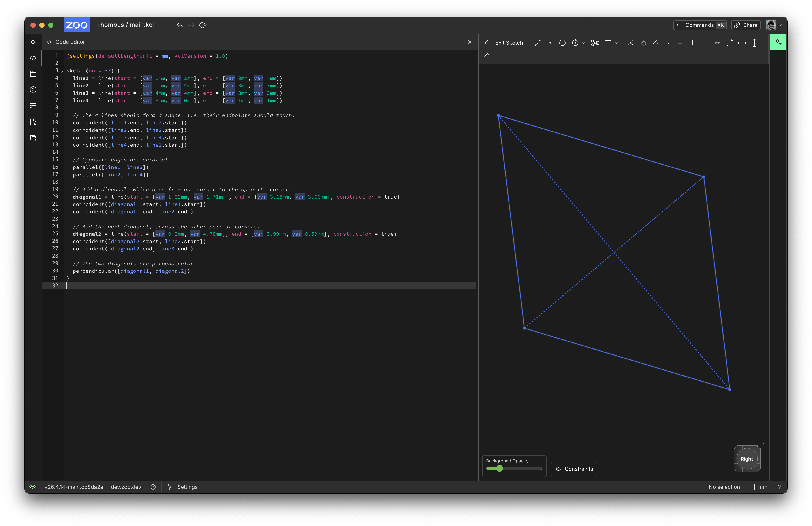This screenshot has width=812, height=526.
Task: Click the save-as export sidebar icon
Action: pos(33,138)
